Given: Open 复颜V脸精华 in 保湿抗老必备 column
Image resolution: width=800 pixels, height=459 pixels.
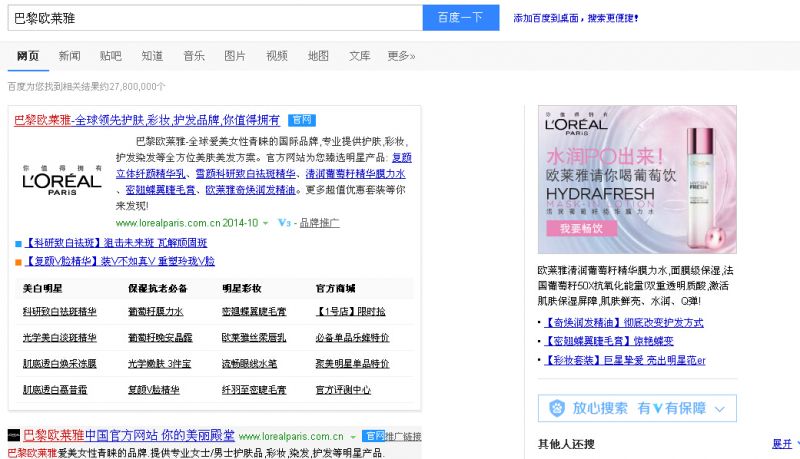Looking at the screenshot, I should 154,390.
